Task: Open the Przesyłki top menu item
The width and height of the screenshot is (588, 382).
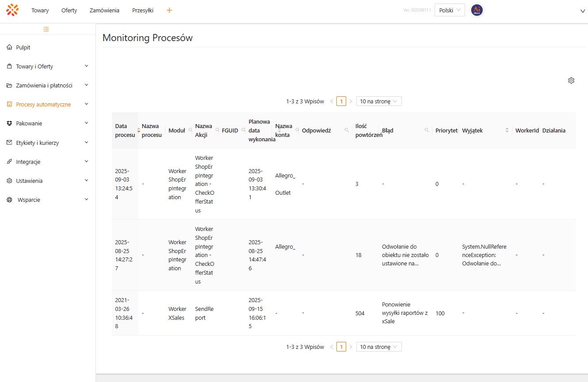Action: coord(142,10)
